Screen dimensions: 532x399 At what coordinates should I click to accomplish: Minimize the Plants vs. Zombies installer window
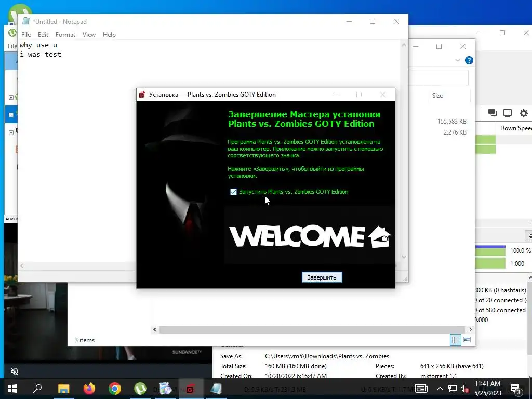(x=336, y=95)
